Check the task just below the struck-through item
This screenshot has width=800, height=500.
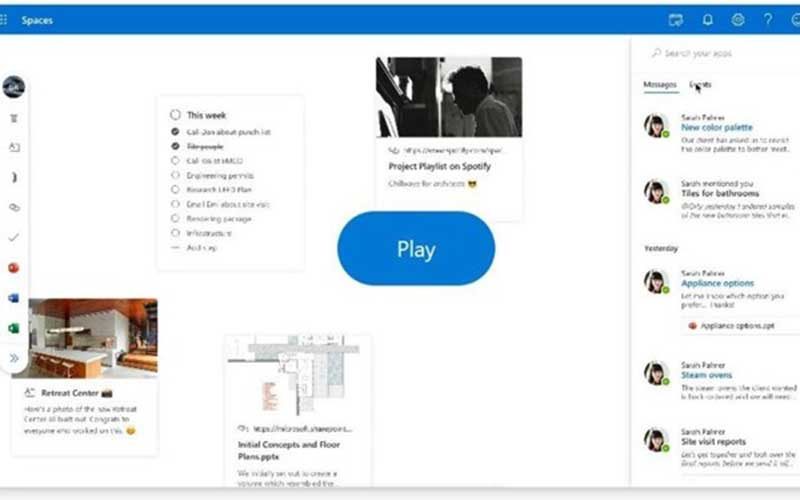point(175,161)
